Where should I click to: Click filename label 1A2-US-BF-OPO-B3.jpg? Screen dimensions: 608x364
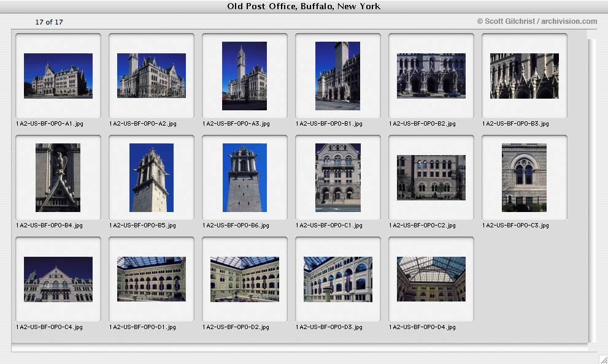(516, 124)
